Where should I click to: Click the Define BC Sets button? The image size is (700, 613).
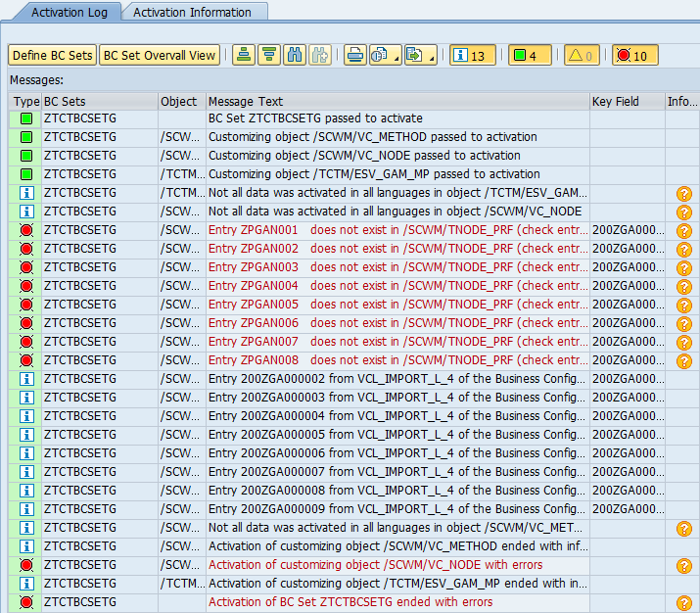52,55
